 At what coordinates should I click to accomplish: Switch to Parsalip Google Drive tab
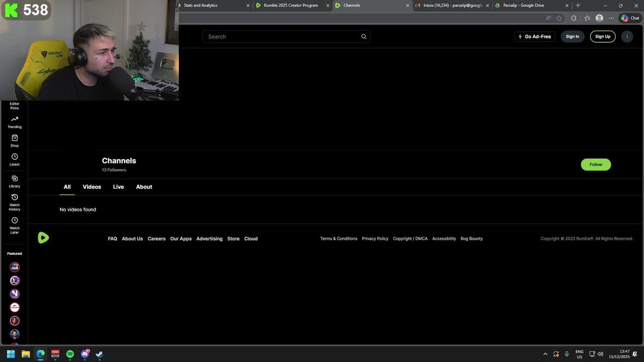coord(531,6)
